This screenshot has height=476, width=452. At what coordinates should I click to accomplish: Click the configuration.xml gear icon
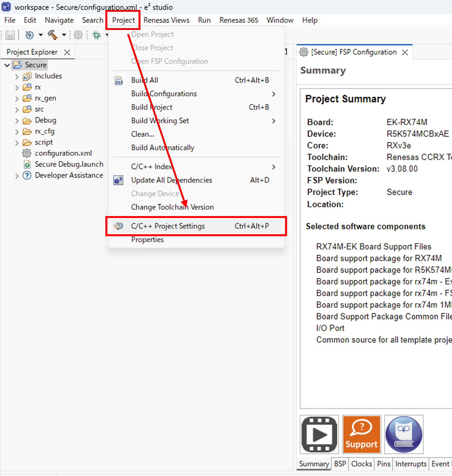(26, 153)
